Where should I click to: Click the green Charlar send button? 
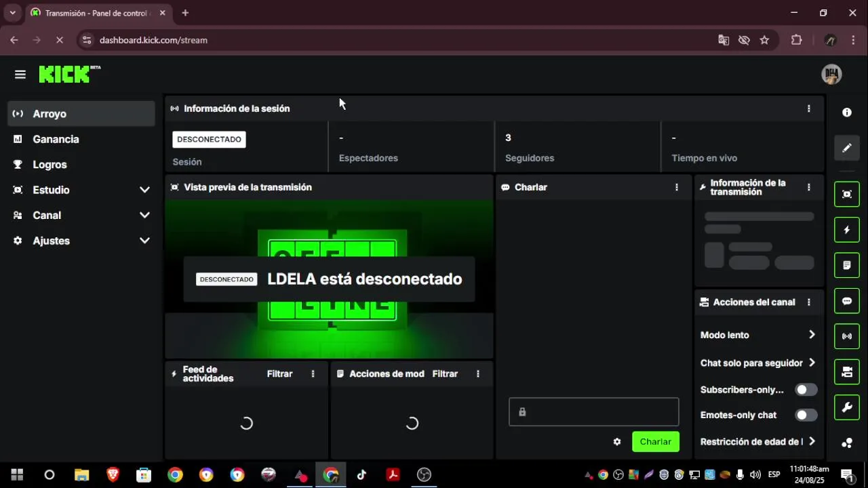pyautogui.click(x=656, y=442)
